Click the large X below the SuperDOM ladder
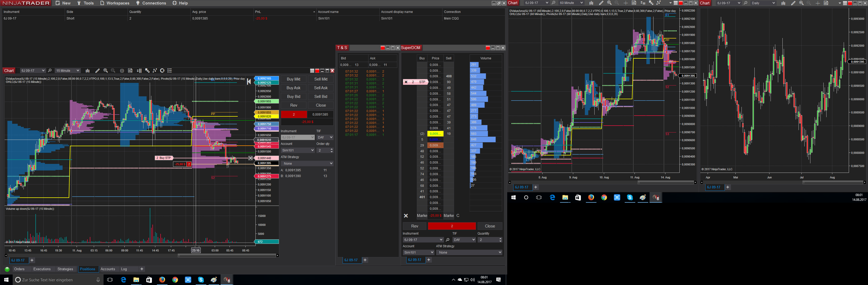 coord(406,216)
